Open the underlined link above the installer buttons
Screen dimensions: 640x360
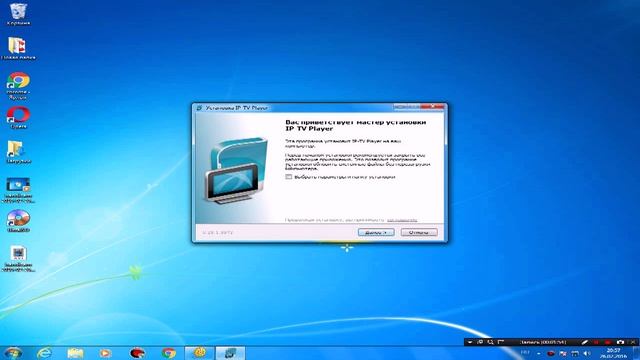(402, 220)
